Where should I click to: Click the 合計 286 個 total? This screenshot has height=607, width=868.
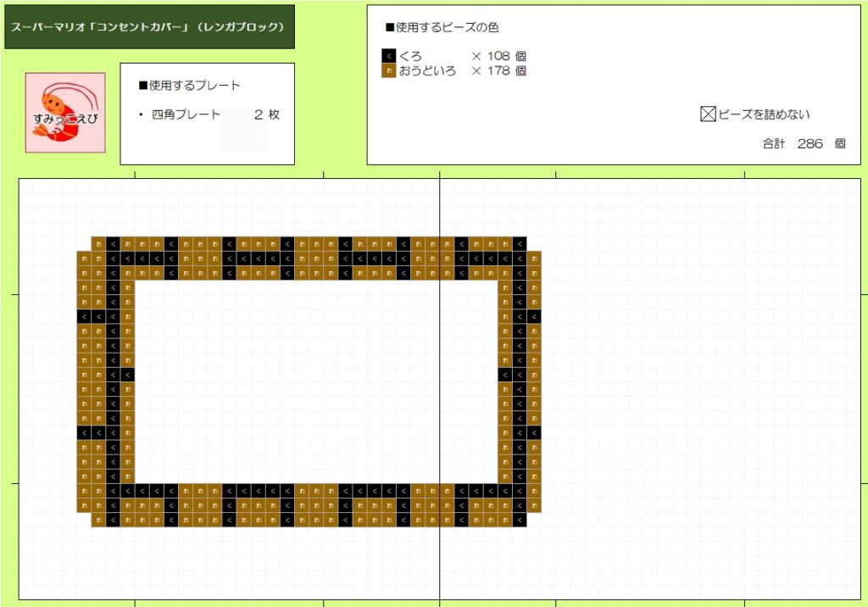tap(804, 144)
